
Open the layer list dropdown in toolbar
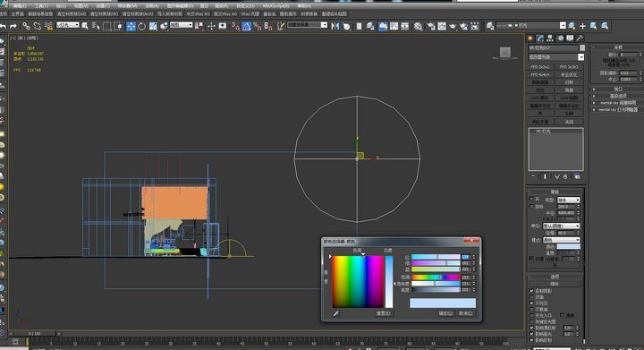pos(531,25)
